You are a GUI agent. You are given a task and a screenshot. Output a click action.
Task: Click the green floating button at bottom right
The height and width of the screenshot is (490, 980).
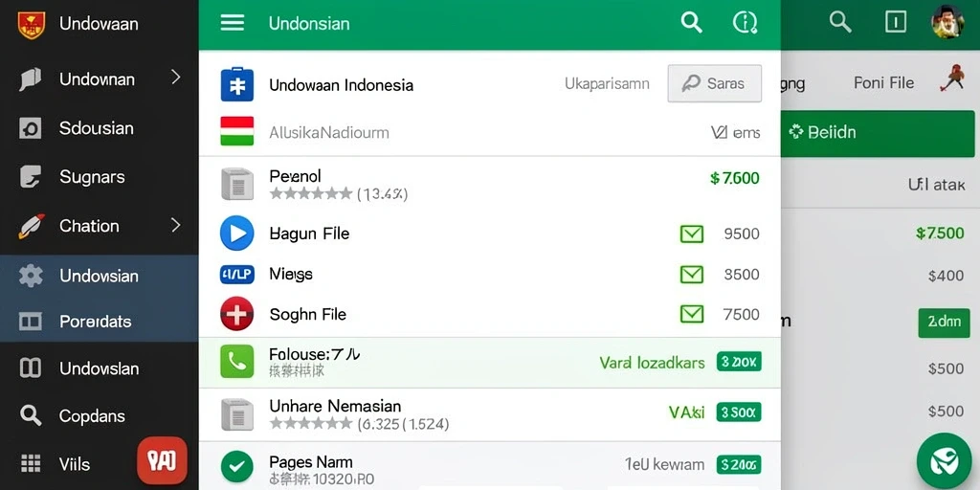tap(944, 461)
